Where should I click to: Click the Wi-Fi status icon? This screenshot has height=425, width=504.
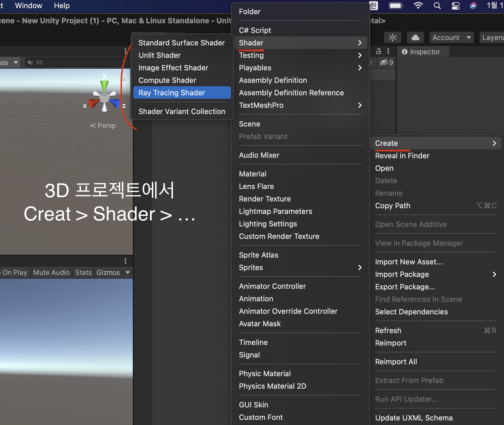tap(418, 6)
